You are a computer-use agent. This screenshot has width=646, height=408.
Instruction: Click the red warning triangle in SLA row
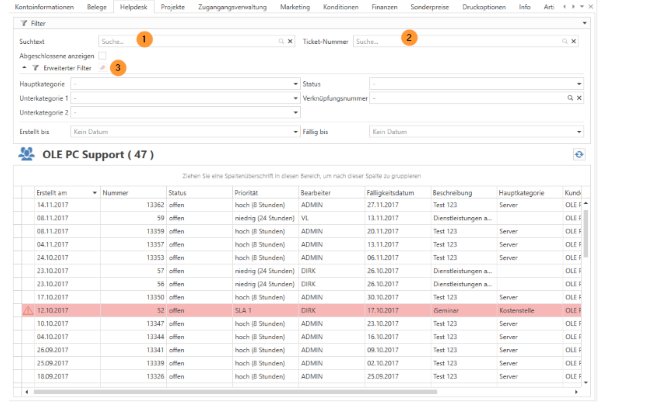point(27,311)
